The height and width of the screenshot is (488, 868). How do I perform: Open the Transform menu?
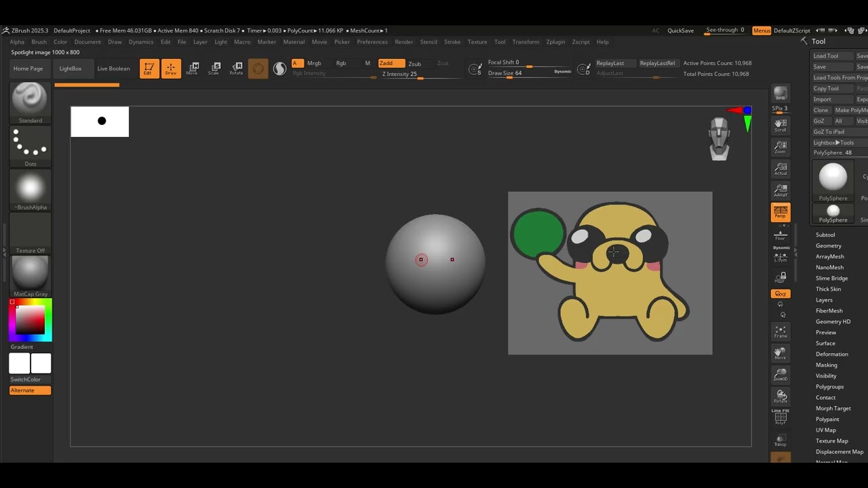[526, 42]
